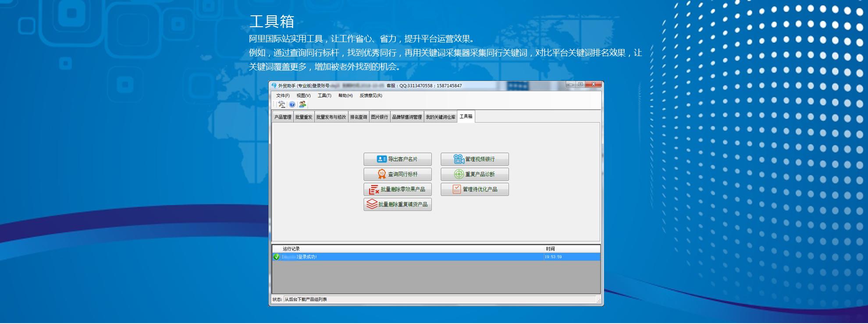Click the 工具箱 page heading text
The width and height of the screenshot is (868, 324).
[272, 21]
